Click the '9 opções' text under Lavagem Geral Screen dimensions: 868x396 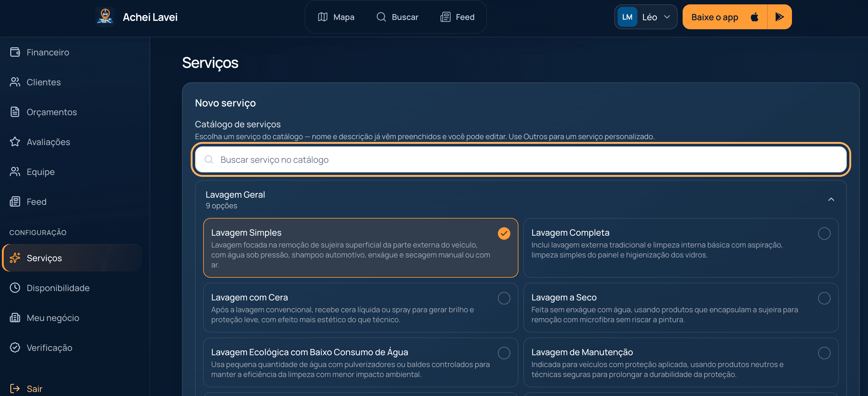tap(222, 205)
